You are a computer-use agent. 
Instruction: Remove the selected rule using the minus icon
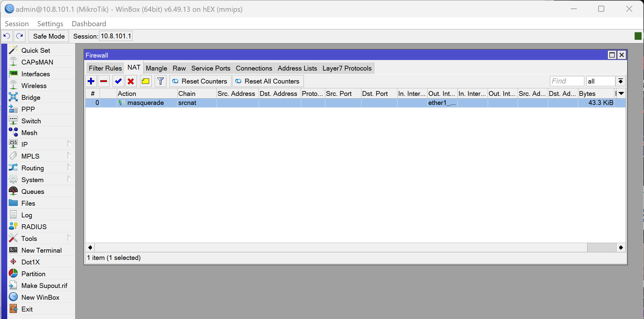coord(104,81)
